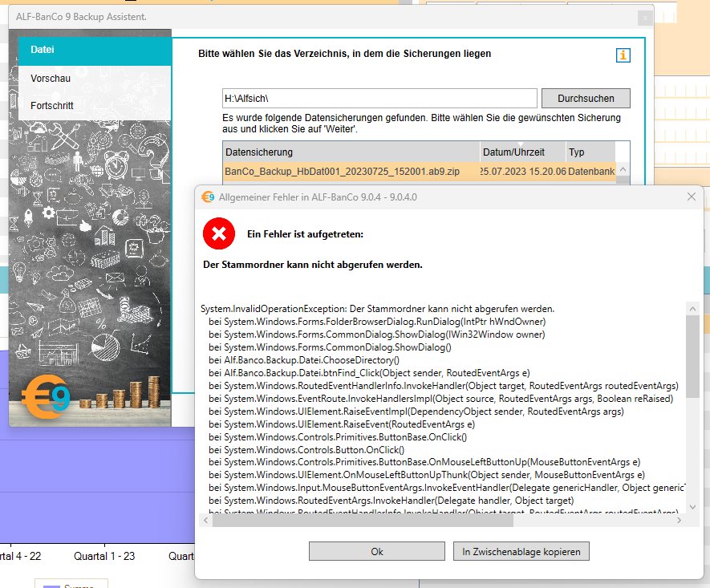Click the €9 logo in the wizard sidebar

(47, 396)
